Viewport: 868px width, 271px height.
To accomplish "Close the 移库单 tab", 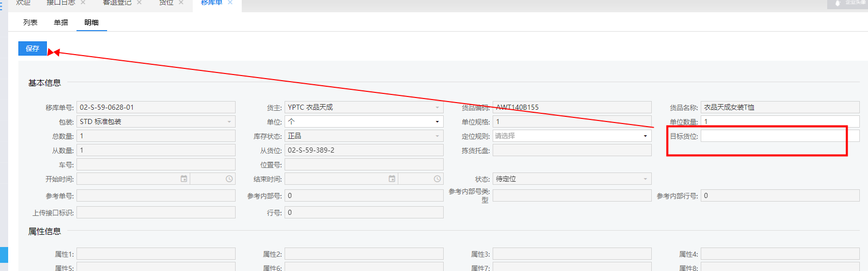I will 230,3.
